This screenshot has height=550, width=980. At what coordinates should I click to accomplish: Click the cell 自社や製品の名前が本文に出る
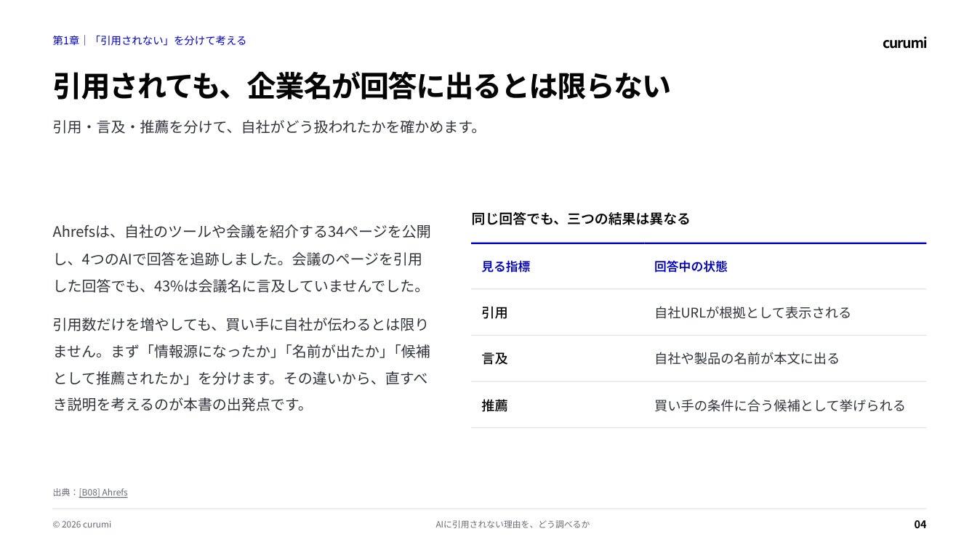[x=747, y=359]
